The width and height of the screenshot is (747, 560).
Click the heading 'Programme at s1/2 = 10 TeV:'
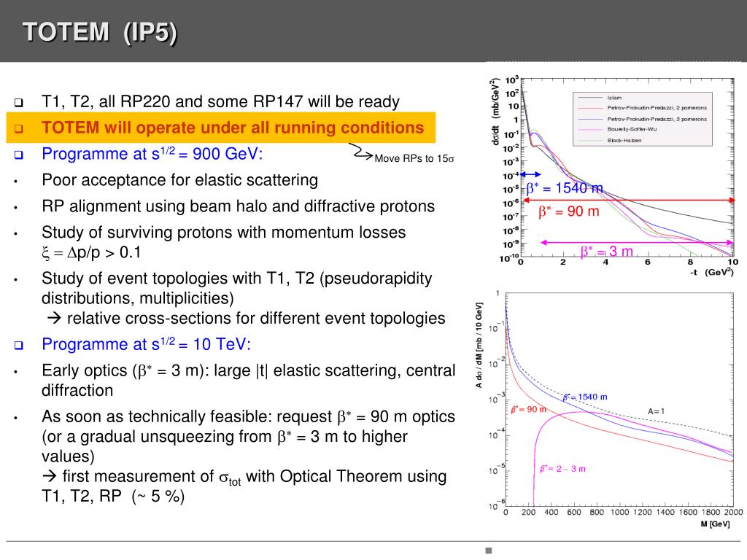coord(146,344)
